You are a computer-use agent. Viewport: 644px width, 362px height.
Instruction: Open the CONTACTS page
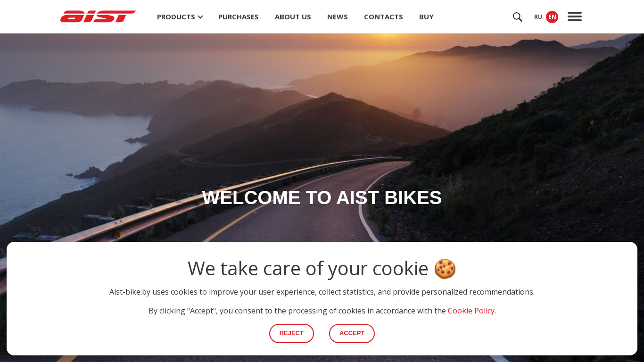point(383,17)
